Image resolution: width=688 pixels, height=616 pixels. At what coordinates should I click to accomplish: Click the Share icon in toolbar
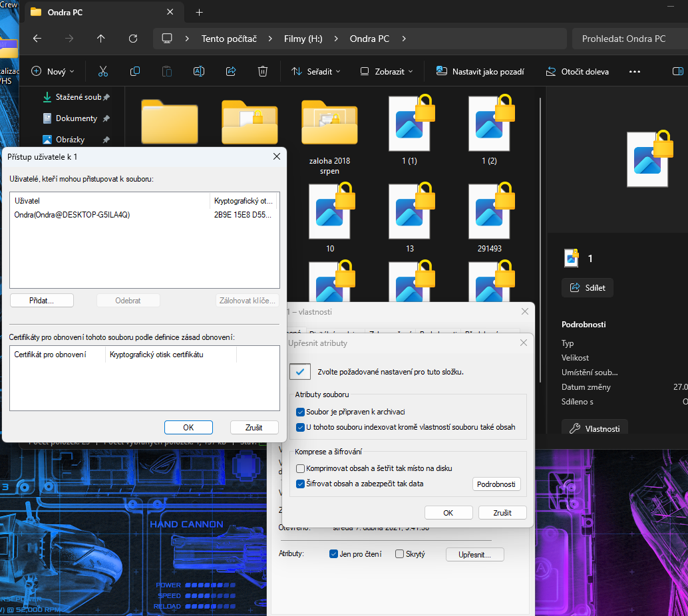[x=231, y=71]
